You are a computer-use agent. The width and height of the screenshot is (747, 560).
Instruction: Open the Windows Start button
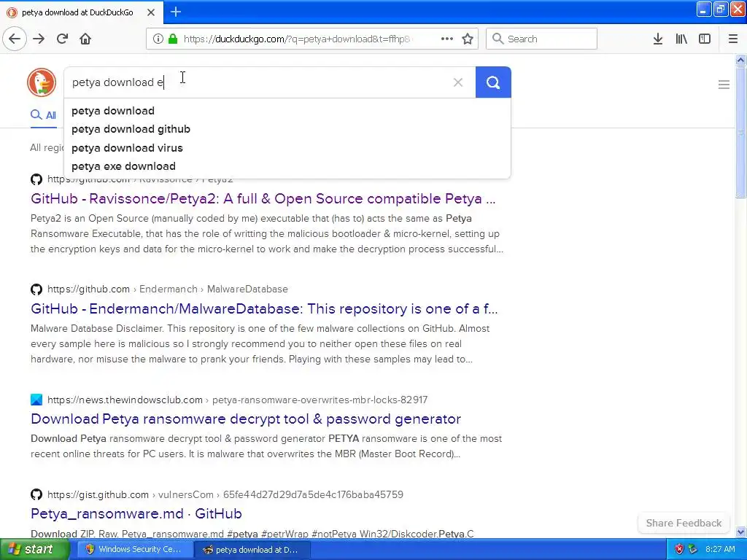tap(34, 549)
